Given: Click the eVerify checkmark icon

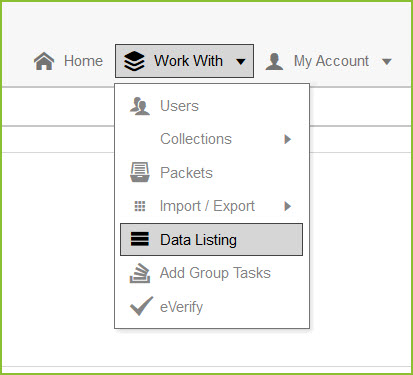Looking at the screenshot, I should [x=142, y=306].
